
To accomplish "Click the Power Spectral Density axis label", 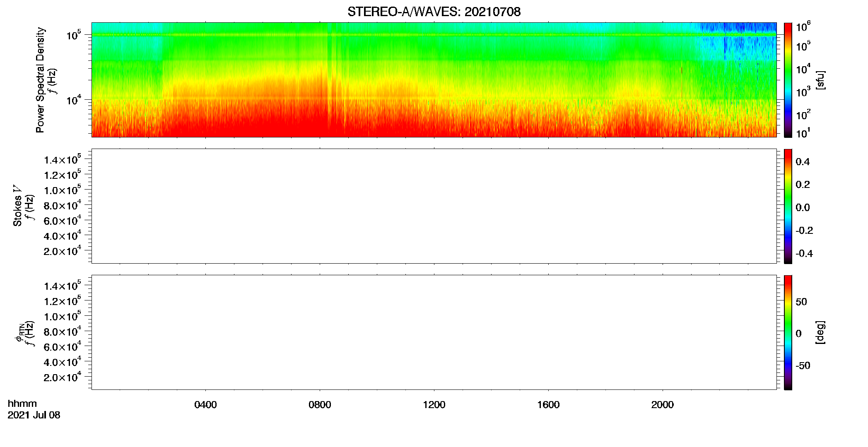I will click(40, 80).
